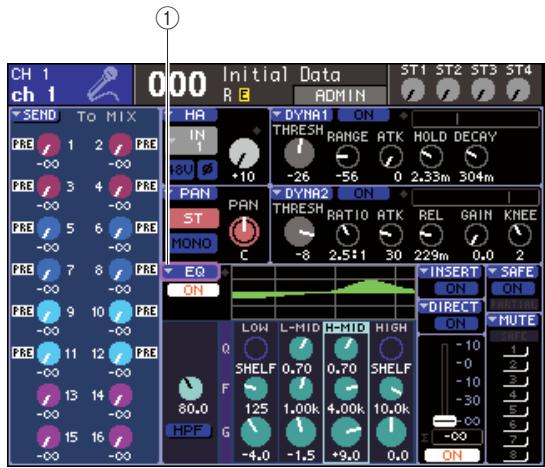Image resolution: width=545 pixels, height=468 pixels.
Task: Select DYNA1 DECAY knob showing 304m
Action: tap(476, 156)
